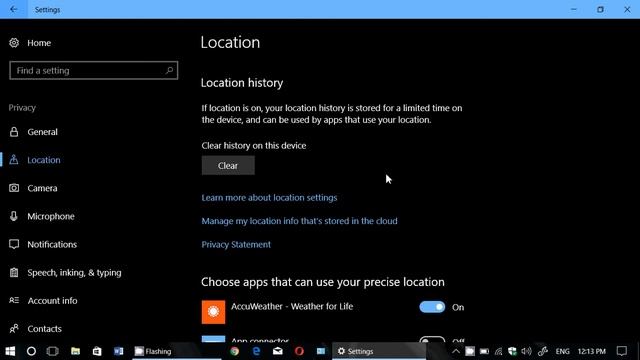
Task: Open Word from taskbar
Action: coord(118,351)
